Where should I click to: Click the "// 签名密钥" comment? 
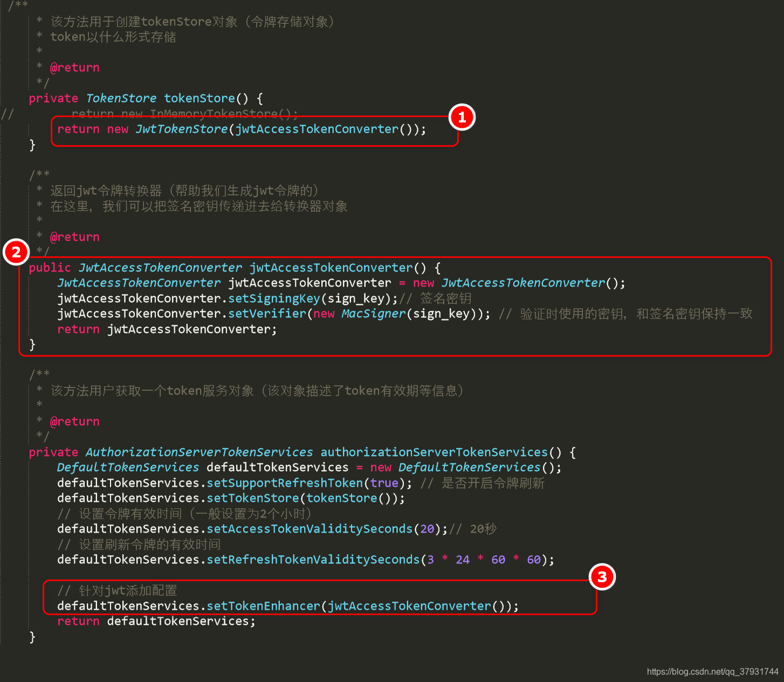[436, 298]
